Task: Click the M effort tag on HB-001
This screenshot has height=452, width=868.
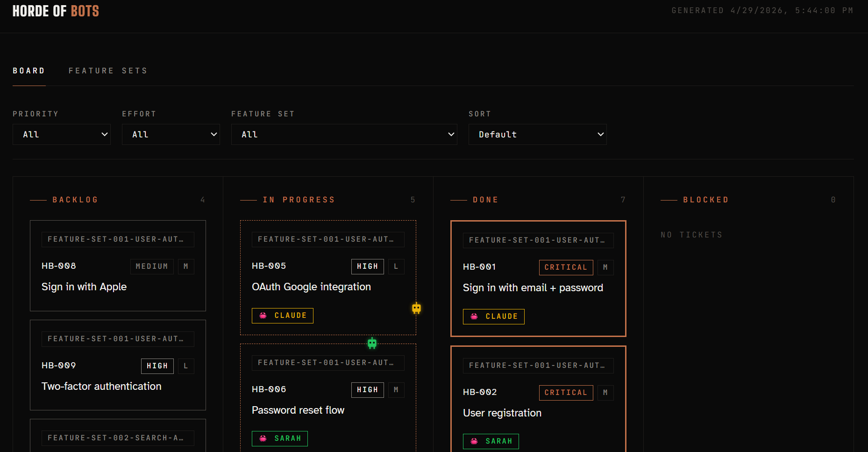Action: click(605, 267)
